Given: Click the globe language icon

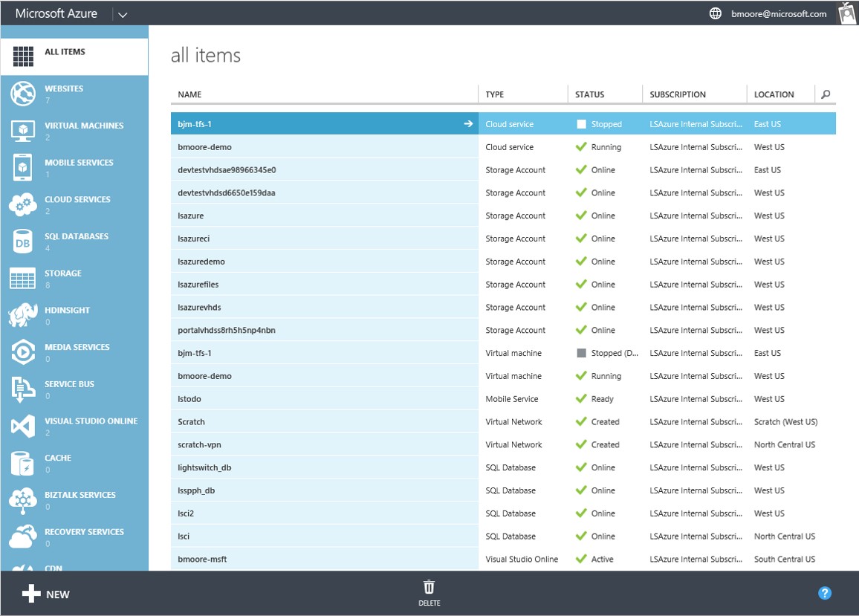Looking at the screenshot, I should (716, 13).
